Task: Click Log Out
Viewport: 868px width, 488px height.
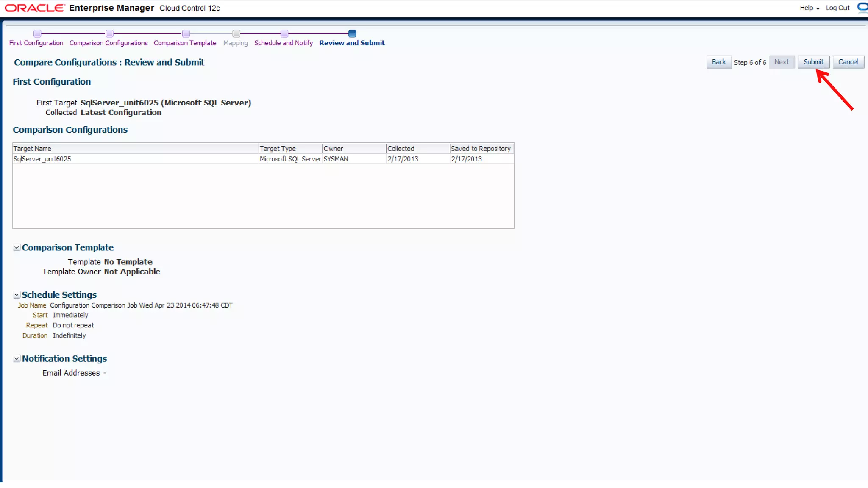Action: coord(837,8)
